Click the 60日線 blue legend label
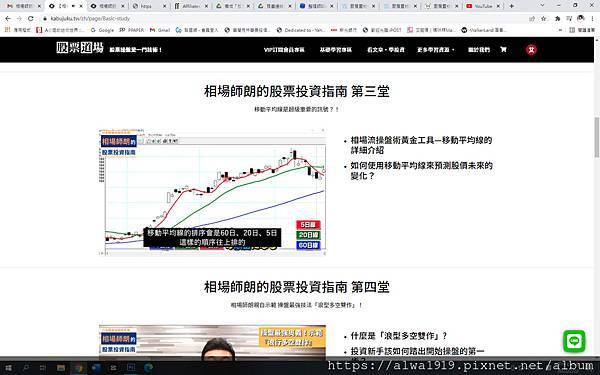Screen dimensions: 600x375 (308, 245)
